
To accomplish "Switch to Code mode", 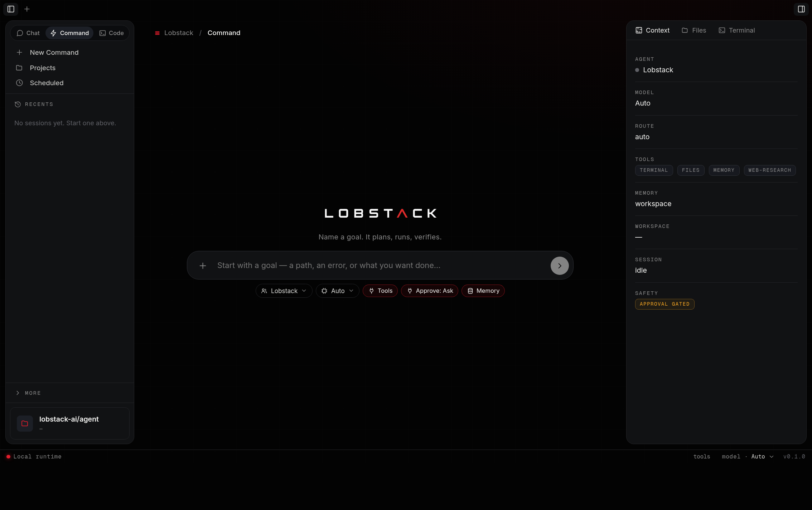I will pos(111,33).
